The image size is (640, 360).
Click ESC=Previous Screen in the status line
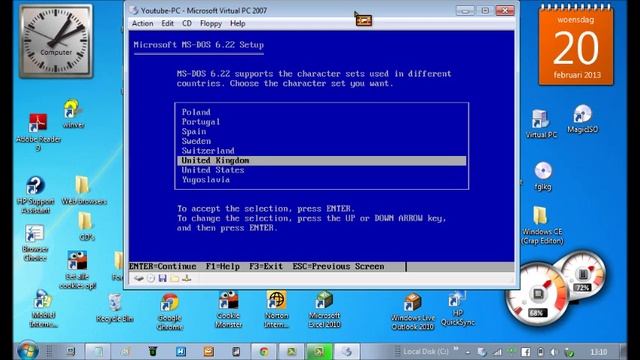(338, 267)
